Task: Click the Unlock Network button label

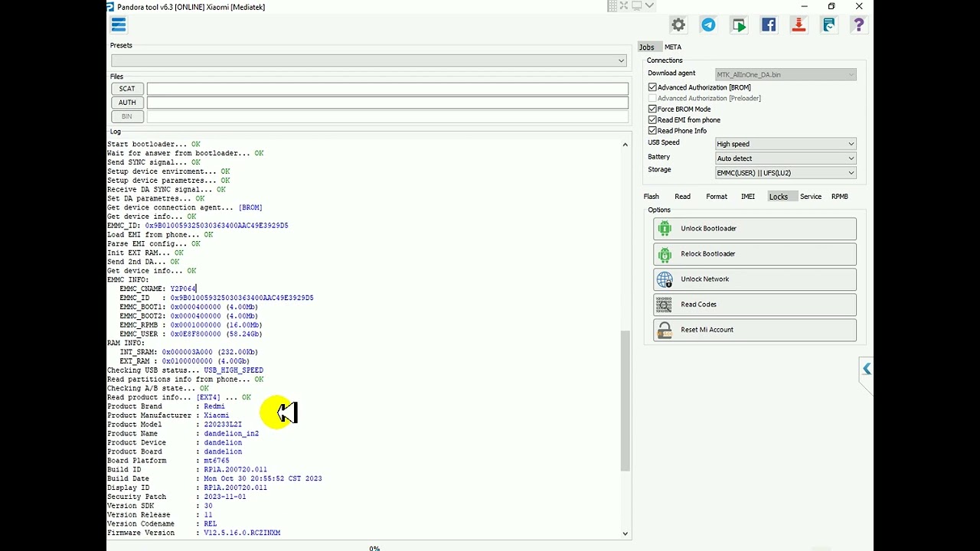Action: point(704,279)
